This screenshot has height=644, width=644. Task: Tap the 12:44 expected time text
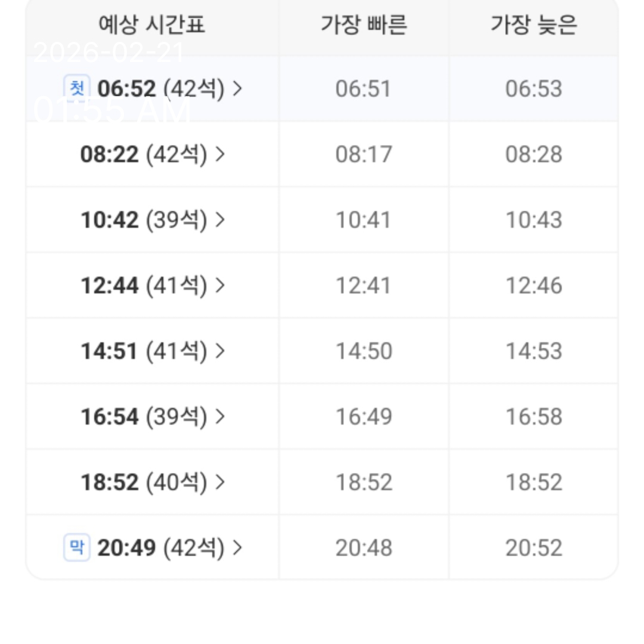(x=110, y=285)
